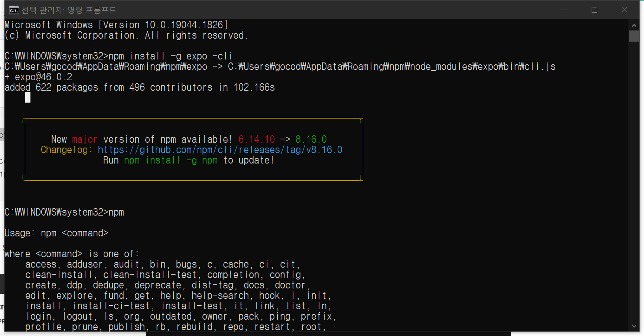Viewport: 644px width, 336px height.
Task: Click the green 'npm install -g npm' text
Action: pyautogui.click(x=171, y=160)
